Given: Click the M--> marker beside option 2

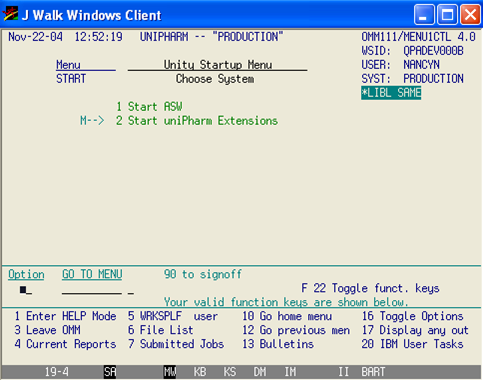Looking at the screenshot, I should [x=92, y=121].
